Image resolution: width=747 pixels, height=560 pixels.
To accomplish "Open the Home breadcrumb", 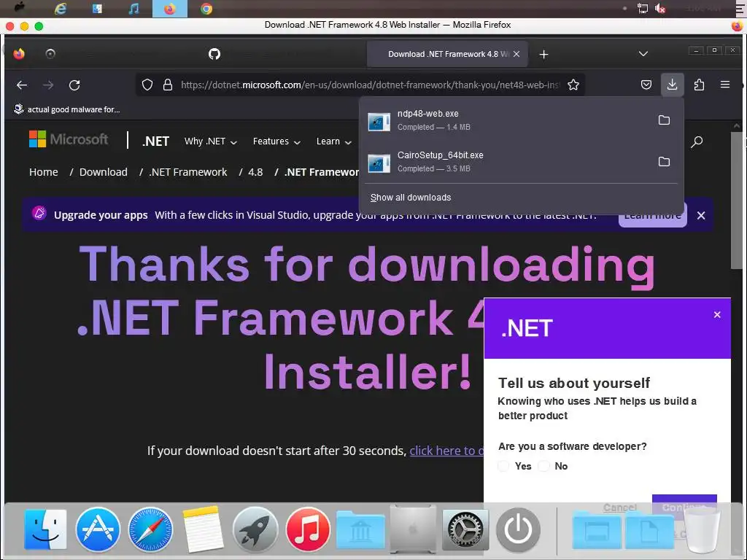I will click(x=43, y=172).
